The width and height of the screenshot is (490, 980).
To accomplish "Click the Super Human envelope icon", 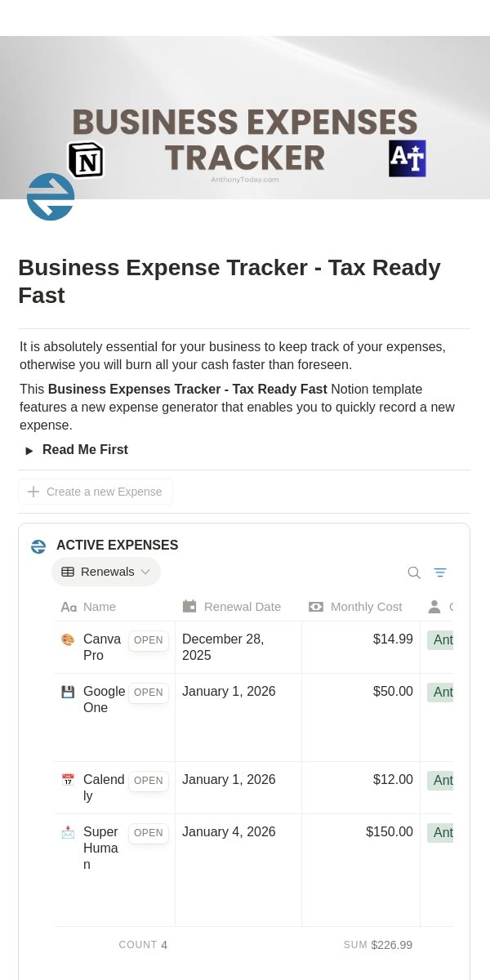I will 68,832.
